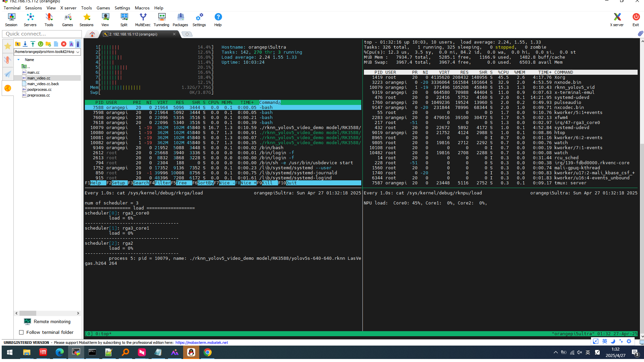The image size is (644, 362).
Task: Enable Follow terminal folder checkbox
Action: tap(21, 332)
